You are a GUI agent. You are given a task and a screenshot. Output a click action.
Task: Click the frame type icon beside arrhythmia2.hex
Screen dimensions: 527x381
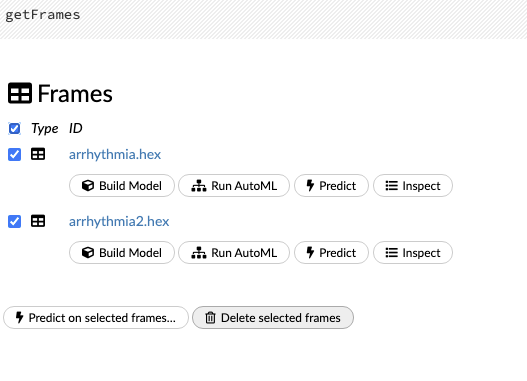pyautogui.click(x=38, y=221)
